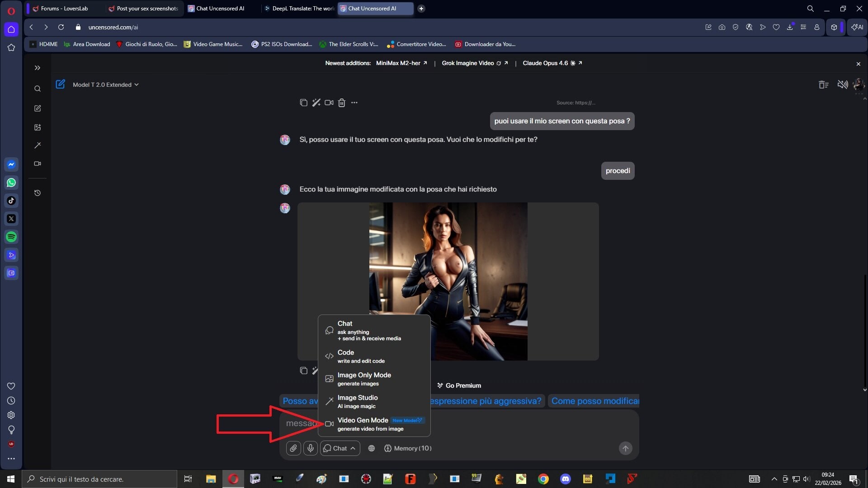Viewport: 868px width, 488px height.
Task: Select Chat mode in the popup menu
Action: point(374,331)
